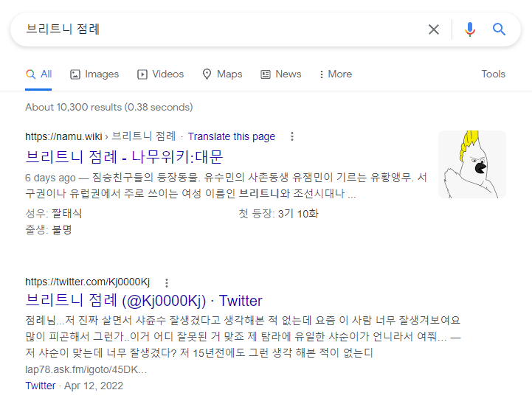Click the 출생: 불명 info text
532x404 pixels.
click(x=49, y=230)
